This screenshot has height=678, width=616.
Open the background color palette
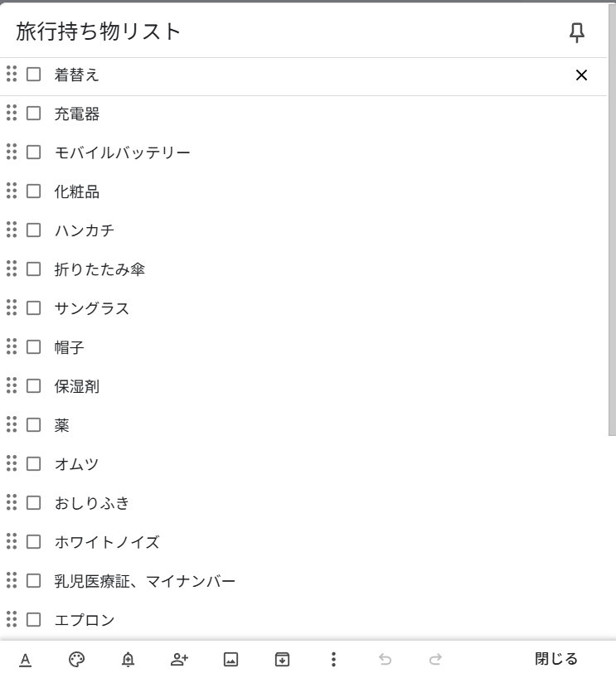76,660
